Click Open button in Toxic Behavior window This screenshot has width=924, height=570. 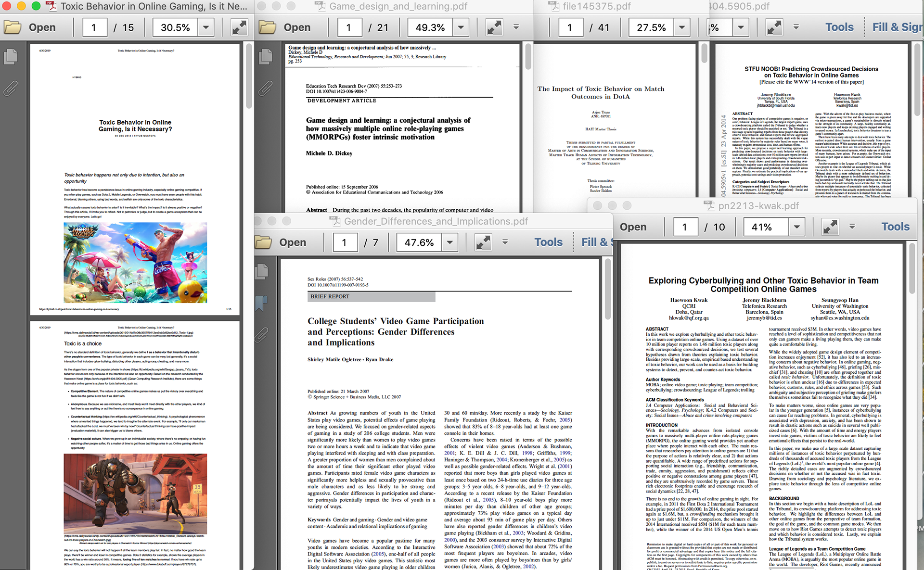click(42, 27)
